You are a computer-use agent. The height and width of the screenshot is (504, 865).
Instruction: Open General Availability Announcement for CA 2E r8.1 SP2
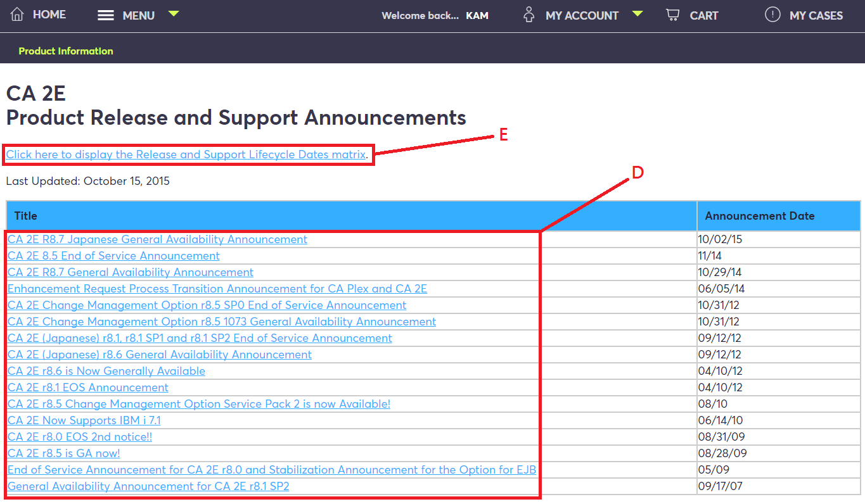click(148, 486)
